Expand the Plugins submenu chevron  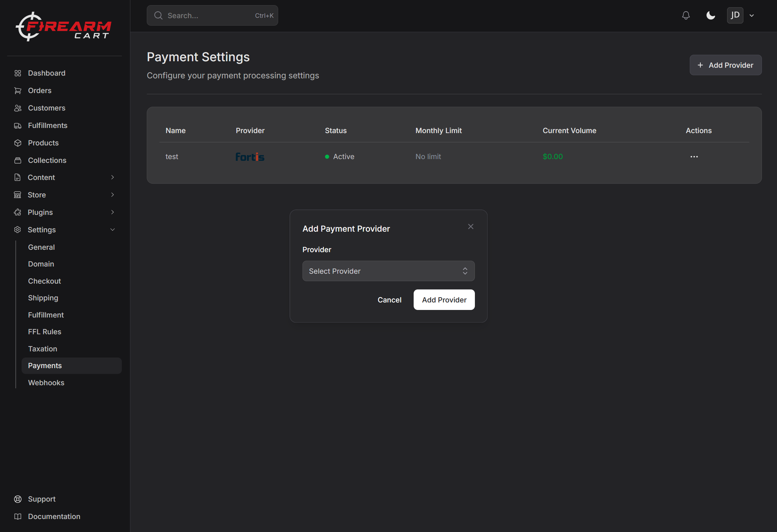113,212
